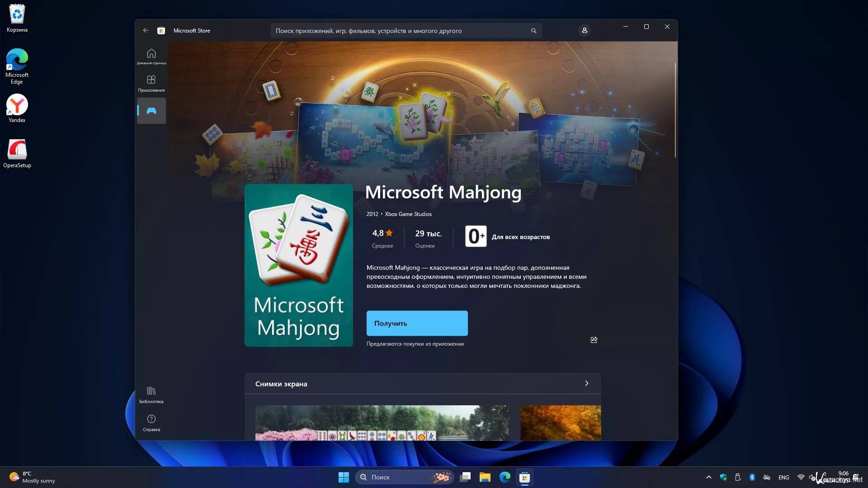Open the Xbox Game Studios publisher link
This screenshot has height=488, width=868.
(408, 214)
